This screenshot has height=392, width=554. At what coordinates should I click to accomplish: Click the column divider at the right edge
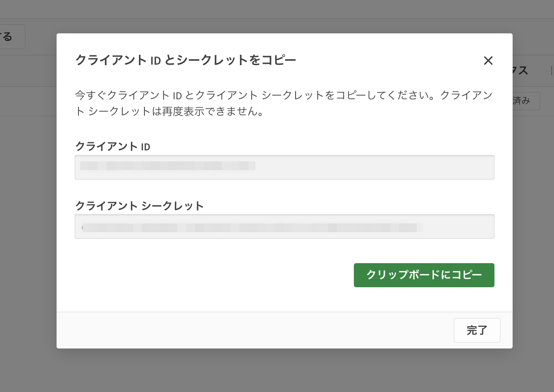pyautogui.click(x=551, y=71)
